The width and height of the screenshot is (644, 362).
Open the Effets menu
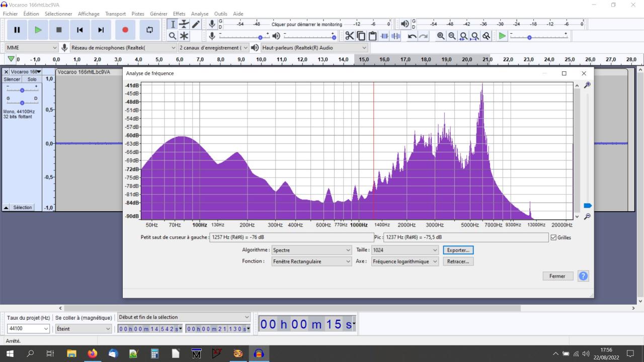(x=179, y=14)
